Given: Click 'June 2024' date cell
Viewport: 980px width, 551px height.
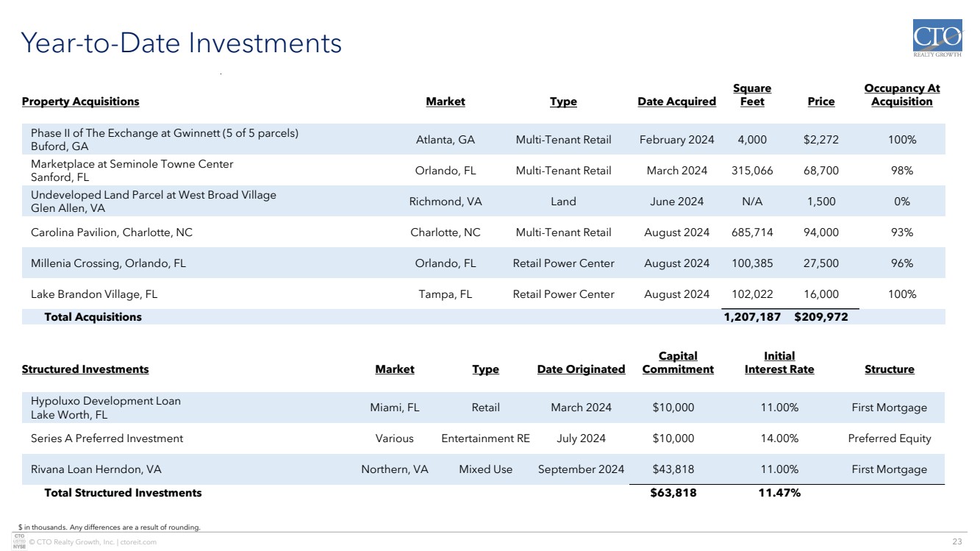Looking at the screenshot, I should 676,202.
